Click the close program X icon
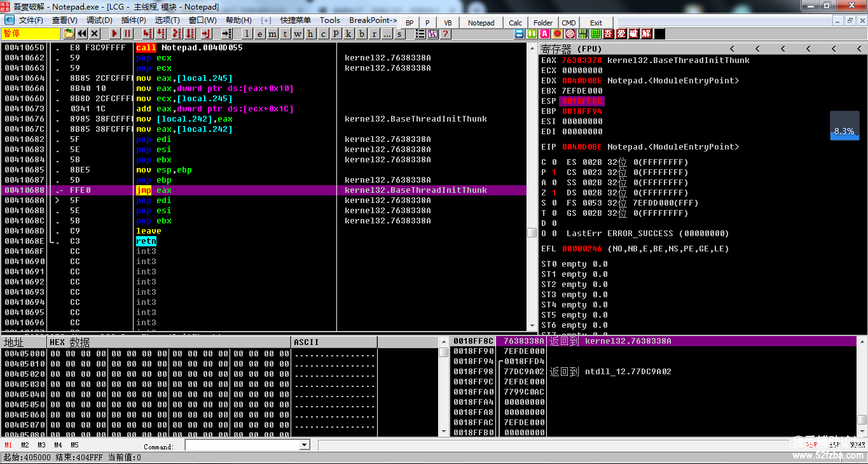The width and height of the screenshot is (868, 464). click(x=94, y=34)
